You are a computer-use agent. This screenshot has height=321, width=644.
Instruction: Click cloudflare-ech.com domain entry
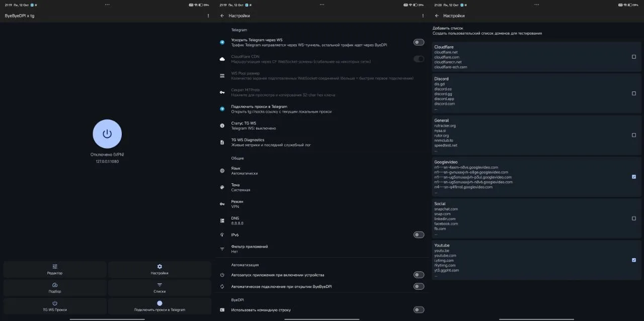[x=450, y=67]
